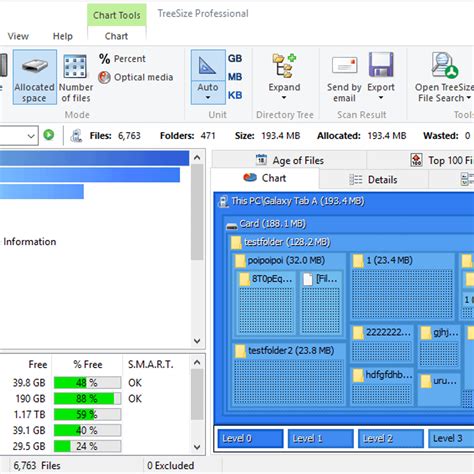Sort by S.M.A.R.T. column header
Viewport: 474px width, 474px height.
point(151,364)
